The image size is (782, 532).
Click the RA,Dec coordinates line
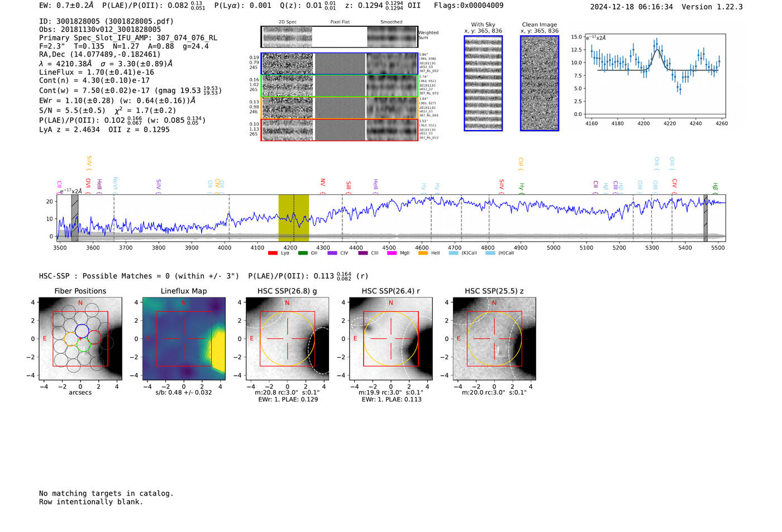pos(99,54)
